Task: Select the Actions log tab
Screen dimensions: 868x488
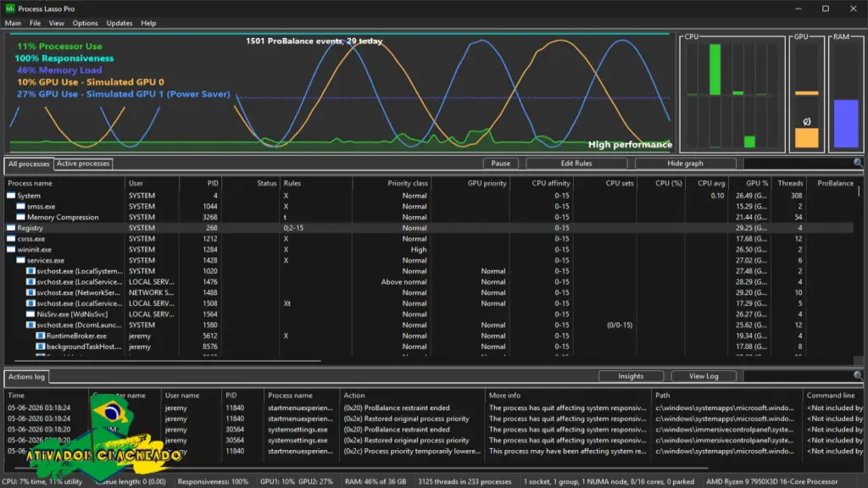Action: (26, 377)
